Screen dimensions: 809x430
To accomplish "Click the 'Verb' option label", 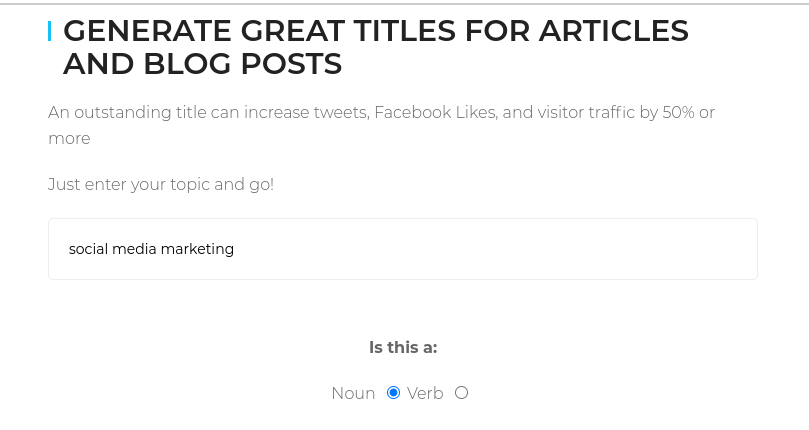I will (x=425, y=394).
